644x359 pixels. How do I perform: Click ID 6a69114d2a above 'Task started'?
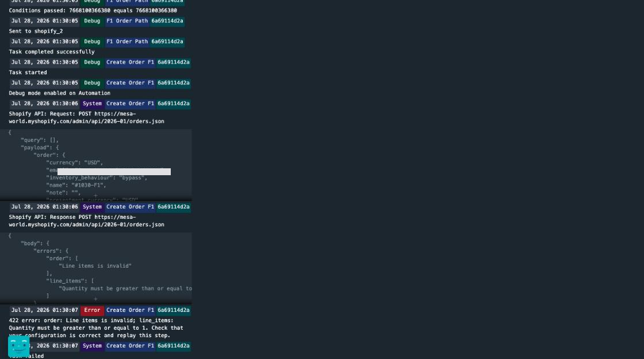click(x=173, y=63)
